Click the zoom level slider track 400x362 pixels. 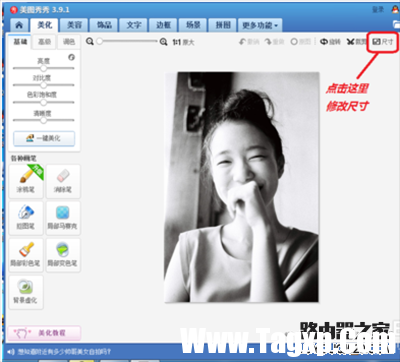(x=127, y=41)
